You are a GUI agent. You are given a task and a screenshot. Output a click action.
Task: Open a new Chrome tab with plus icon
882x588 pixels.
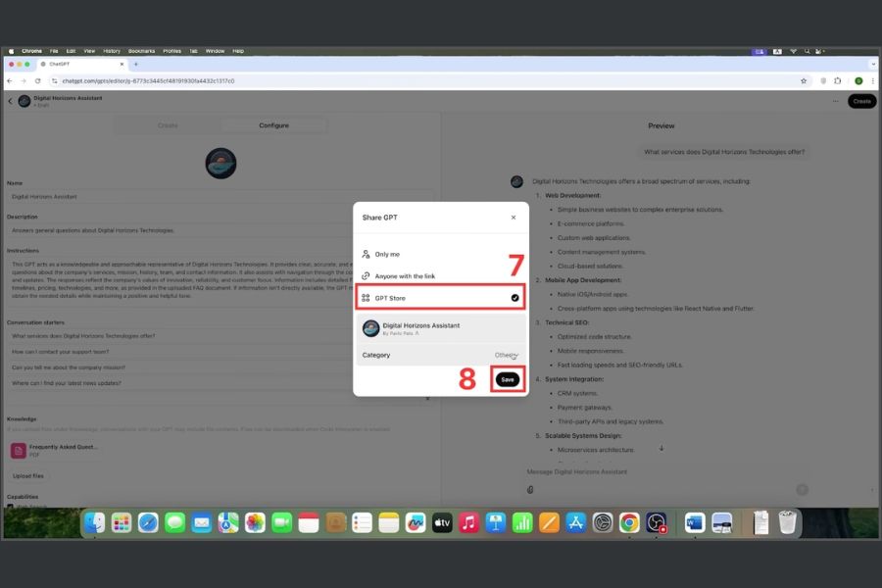click(135, 64)
